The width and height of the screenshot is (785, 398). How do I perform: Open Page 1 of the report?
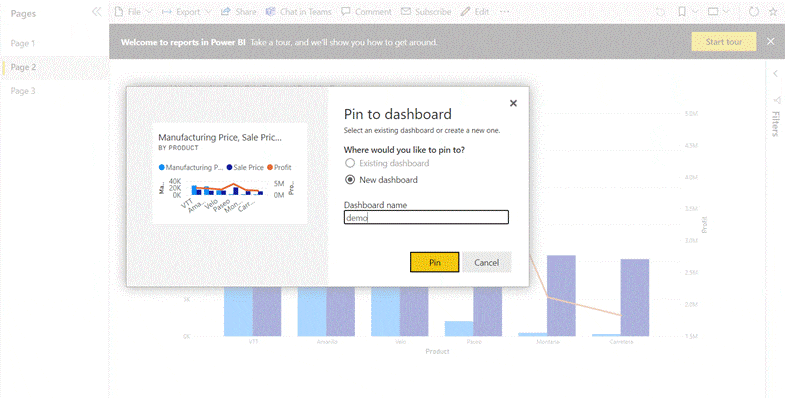[x=23, y=44]
